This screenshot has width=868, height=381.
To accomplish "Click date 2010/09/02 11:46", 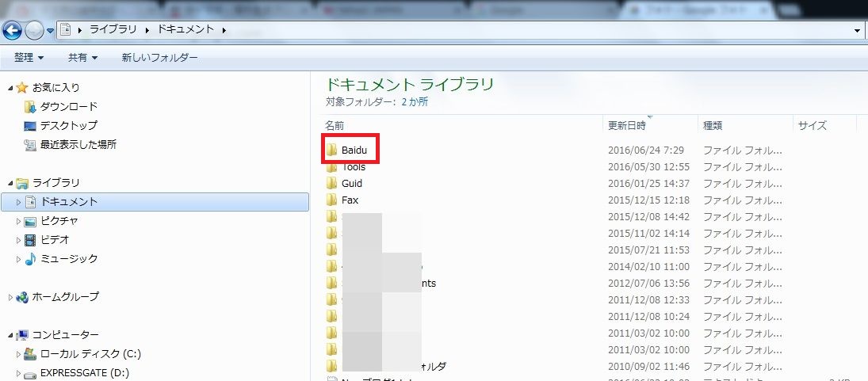I will tap(648, 366).
